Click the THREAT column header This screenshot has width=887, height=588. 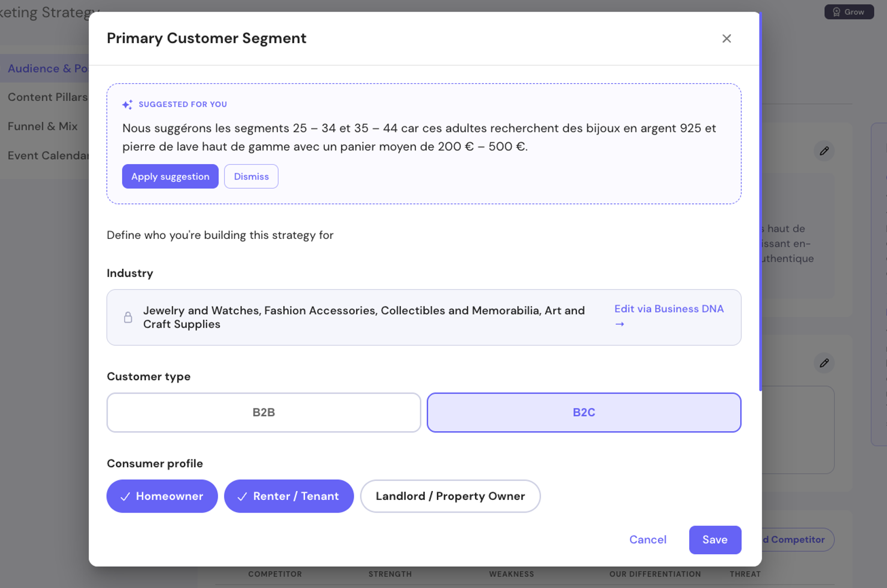[x=745, y=574]
